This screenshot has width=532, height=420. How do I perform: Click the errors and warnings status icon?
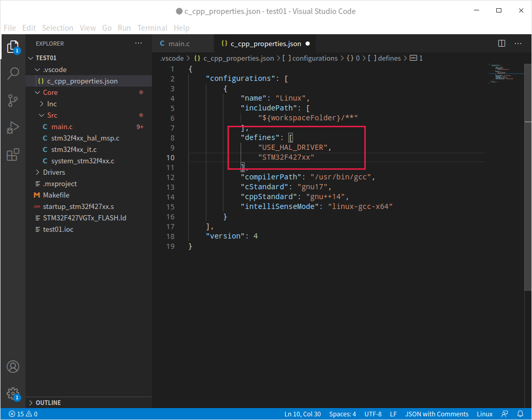[23, 414]
